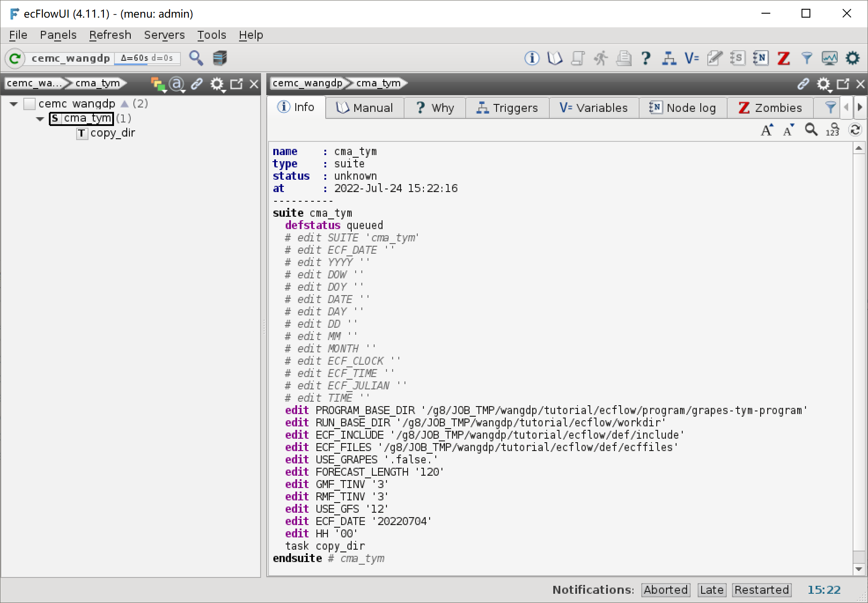868x603 pixels.
Task: Open the status filter colored squares dropdown
Action: [x=158, y=84]
